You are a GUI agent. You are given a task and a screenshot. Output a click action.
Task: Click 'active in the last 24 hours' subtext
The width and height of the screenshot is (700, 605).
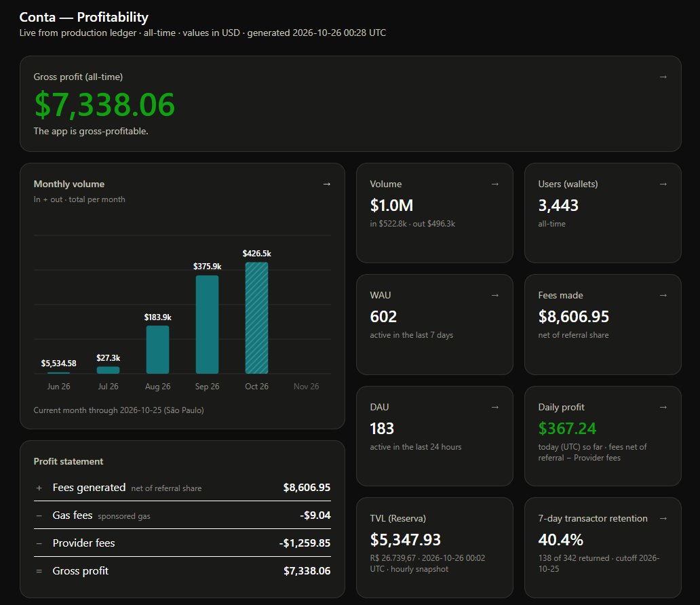[416, 447]
